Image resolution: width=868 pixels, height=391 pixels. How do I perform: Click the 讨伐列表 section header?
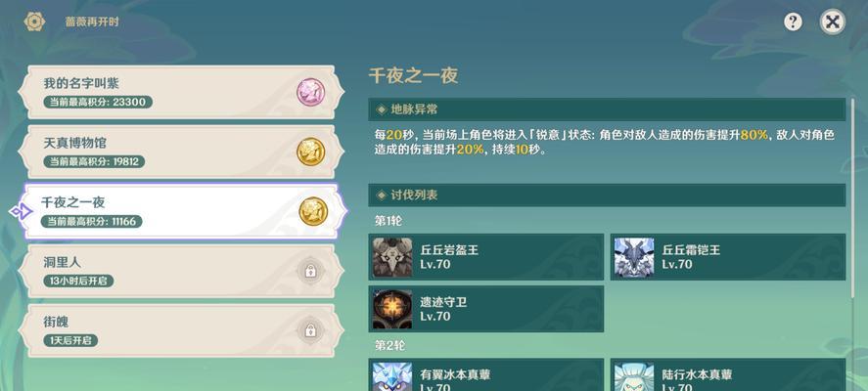(607, 195)
